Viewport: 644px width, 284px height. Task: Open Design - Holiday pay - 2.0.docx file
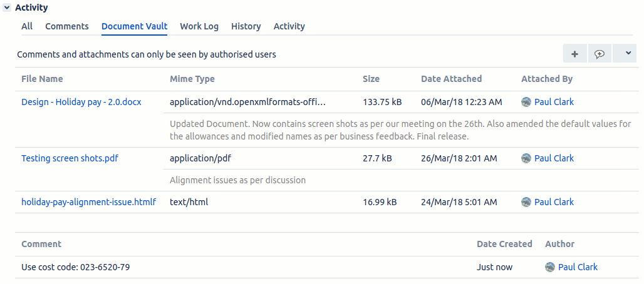pos(81,102)
